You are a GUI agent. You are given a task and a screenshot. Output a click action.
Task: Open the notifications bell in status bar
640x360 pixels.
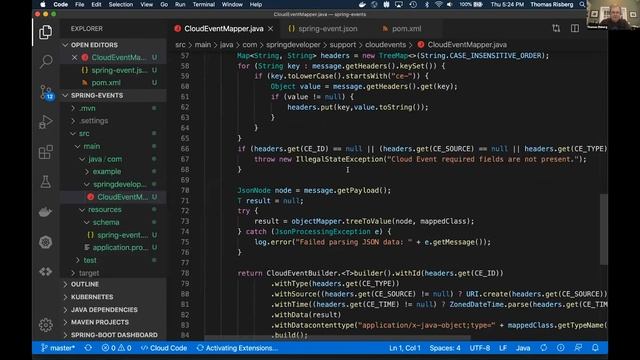[x=595, y=348]
